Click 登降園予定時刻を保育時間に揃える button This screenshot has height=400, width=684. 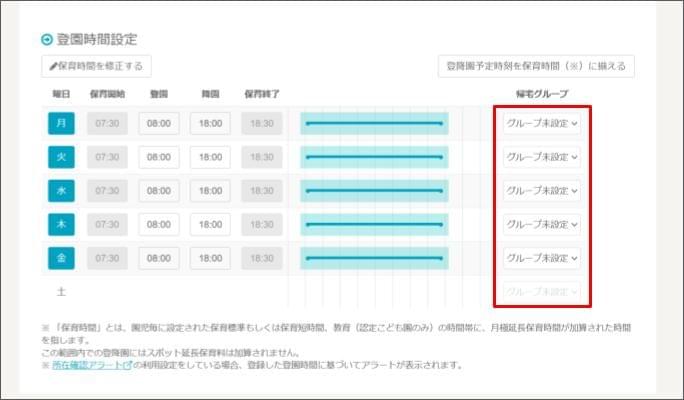tap(536, 66)
